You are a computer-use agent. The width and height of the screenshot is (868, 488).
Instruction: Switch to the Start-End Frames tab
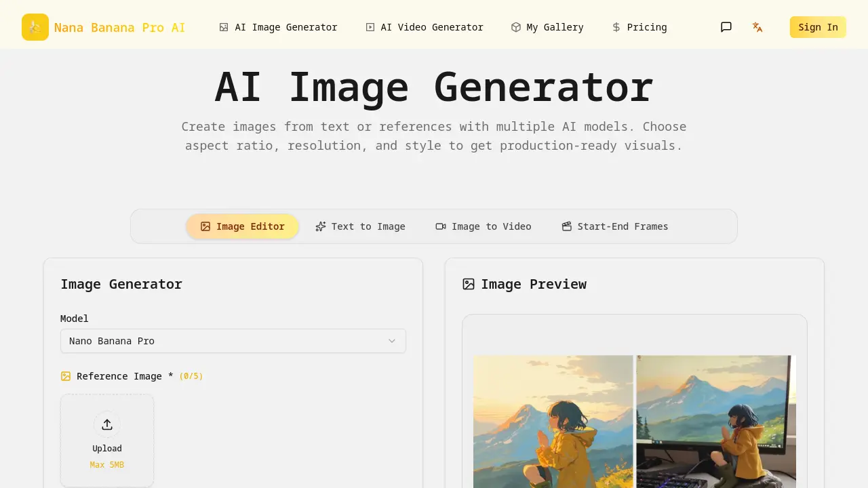pos(615,226)
